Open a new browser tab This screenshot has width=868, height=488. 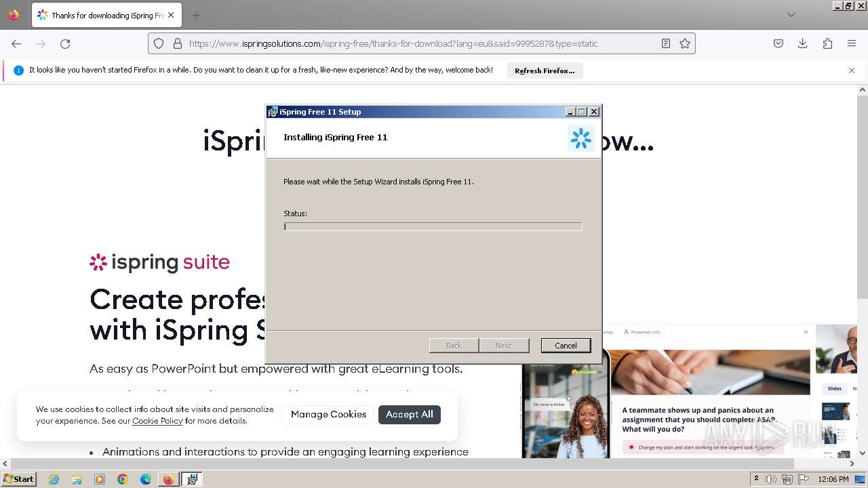click(196, 15)
